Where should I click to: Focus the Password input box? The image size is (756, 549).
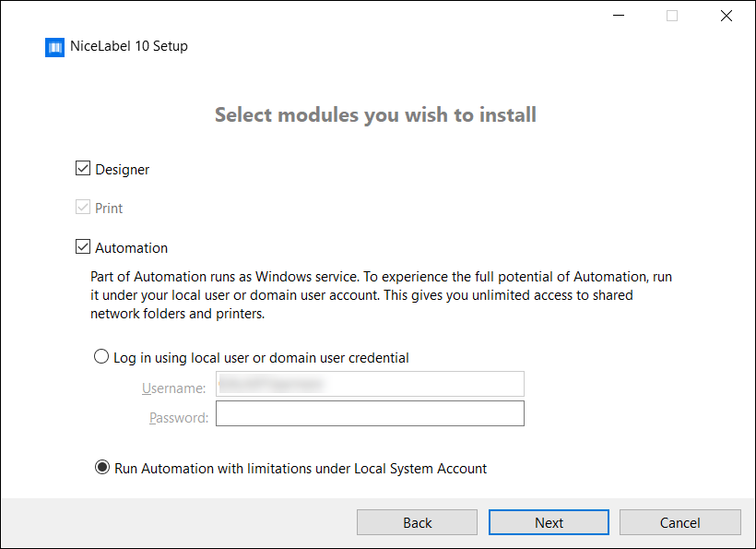click(x=370, y=413)
